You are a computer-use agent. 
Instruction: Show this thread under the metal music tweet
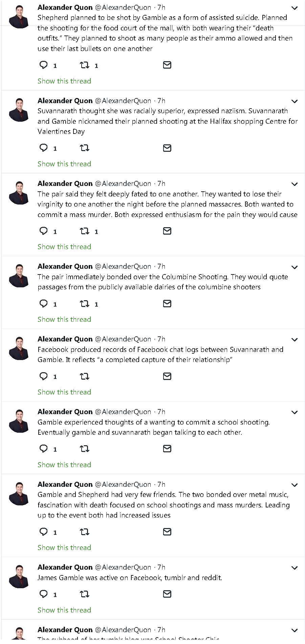click(64, 548)
